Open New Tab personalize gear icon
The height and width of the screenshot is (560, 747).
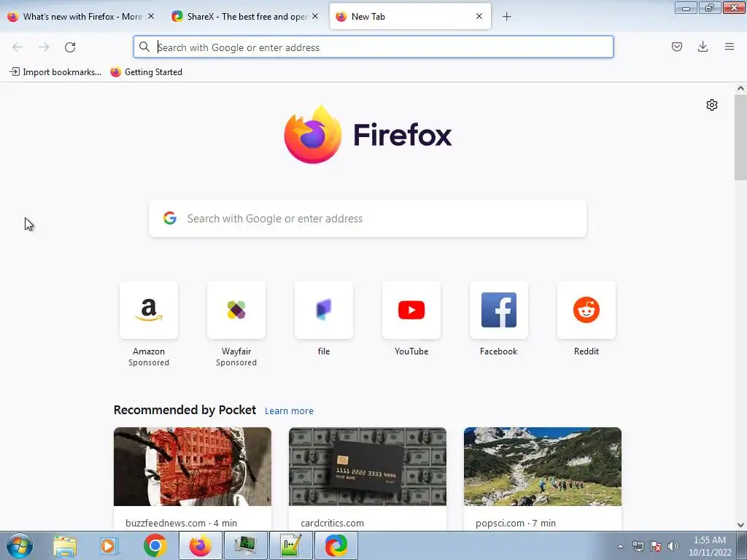(712, 105)
